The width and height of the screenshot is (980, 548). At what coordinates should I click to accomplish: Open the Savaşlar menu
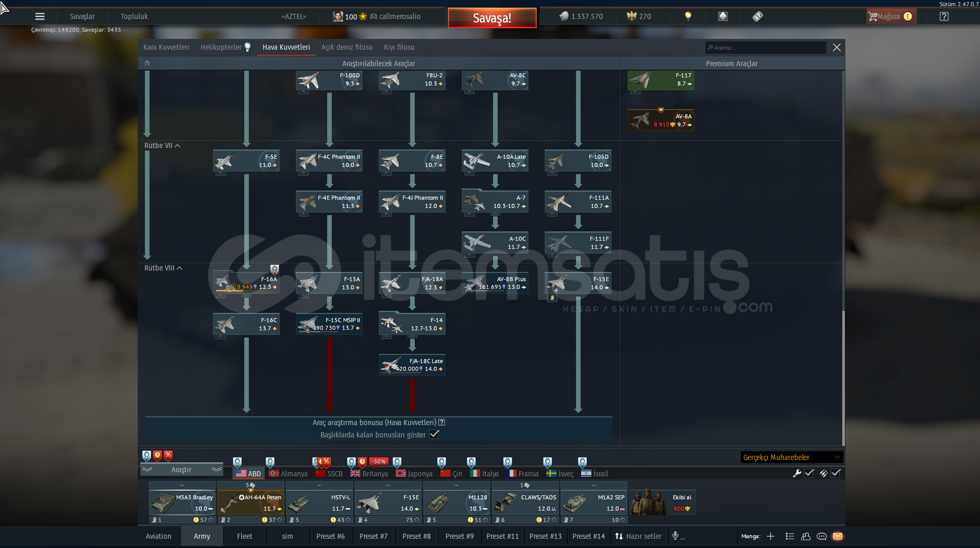coord(82,16)
